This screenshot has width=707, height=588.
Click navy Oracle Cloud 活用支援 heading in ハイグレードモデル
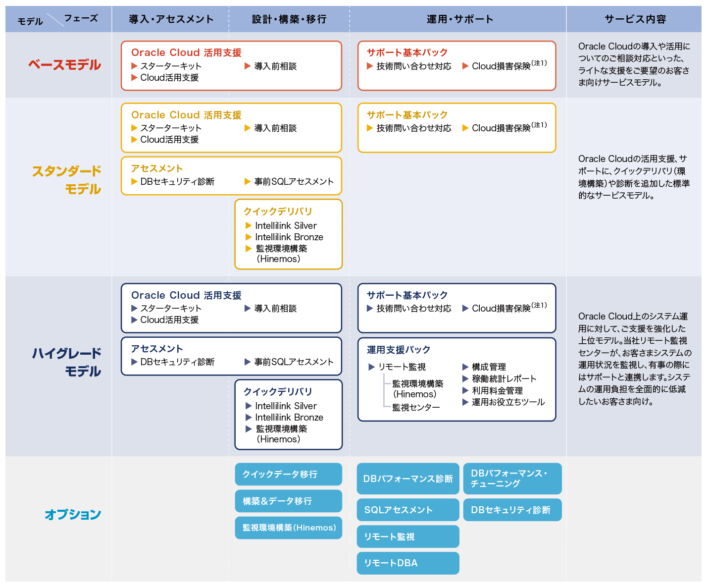pos(186,295)
